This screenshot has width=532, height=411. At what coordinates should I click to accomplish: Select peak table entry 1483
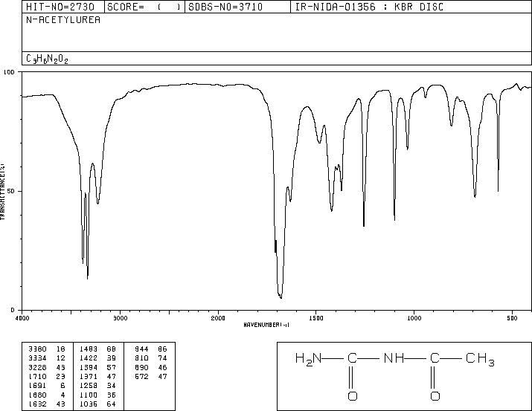(x=89, y=349)
